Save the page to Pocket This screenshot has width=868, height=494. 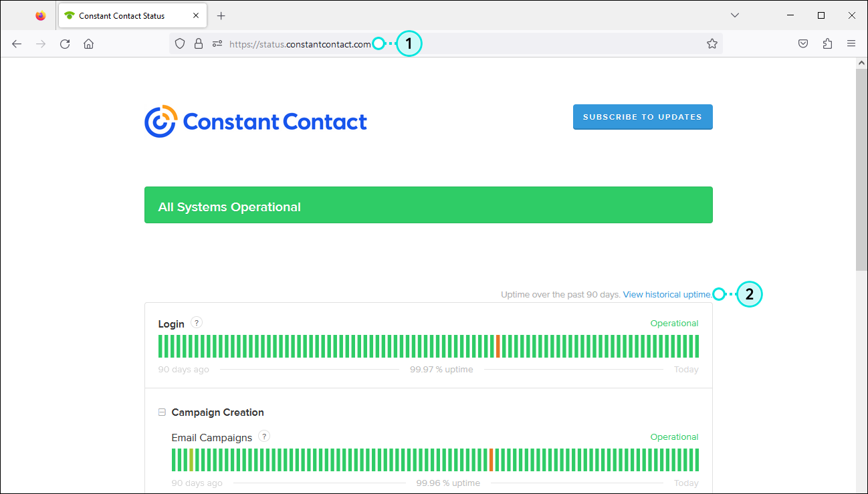coord(804,43)
